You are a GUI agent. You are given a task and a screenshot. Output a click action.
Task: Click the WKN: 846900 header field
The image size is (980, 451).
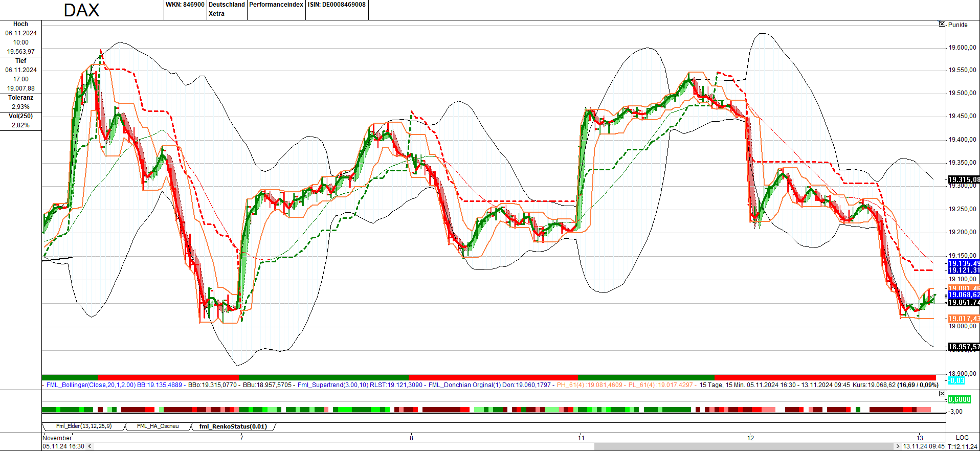coord(185,5)
